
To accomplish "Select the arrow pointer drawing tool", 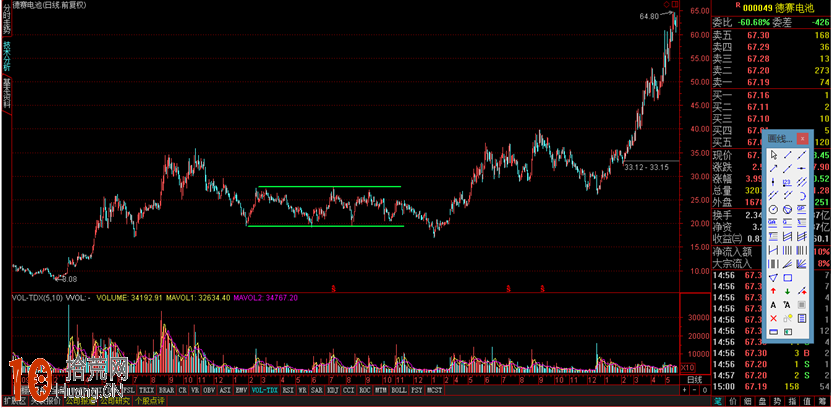I will (773, 156).
